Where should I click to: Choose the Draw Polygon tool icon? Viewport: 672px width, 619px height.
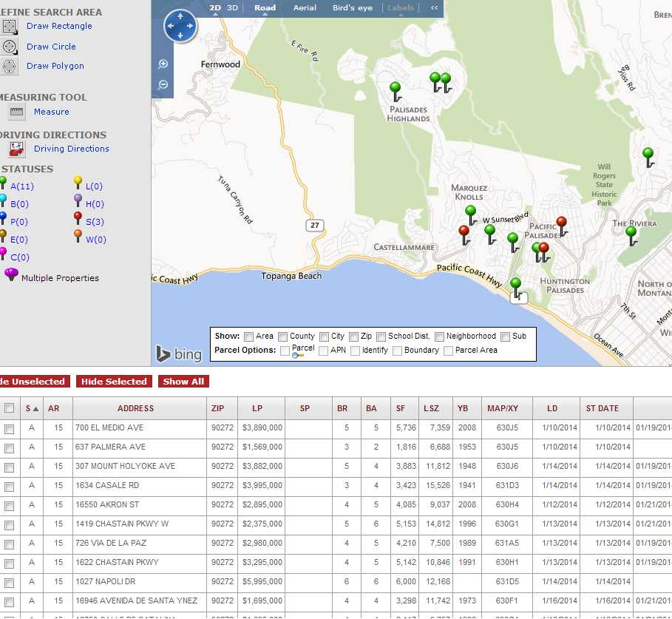(9, 67)
